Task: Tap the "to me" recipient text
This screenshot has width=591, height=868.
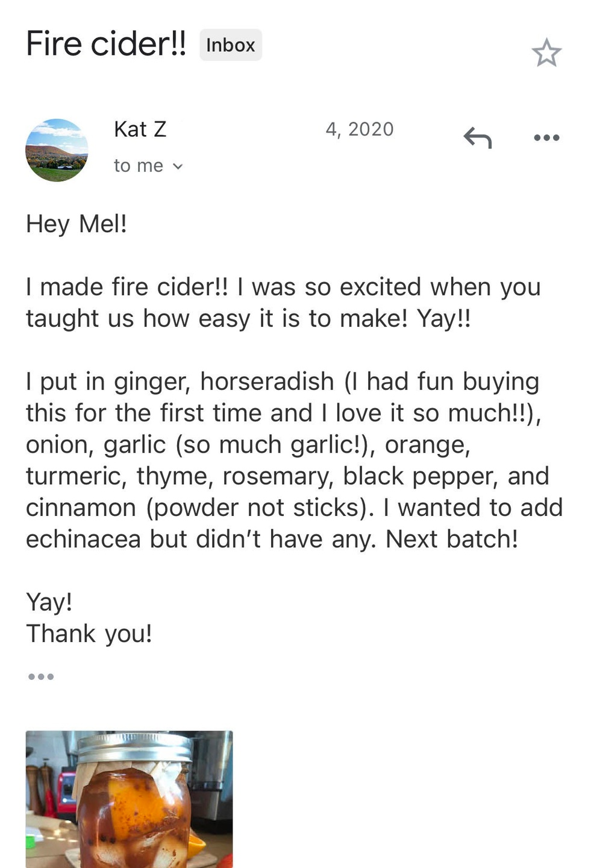Action: (139, 166)
